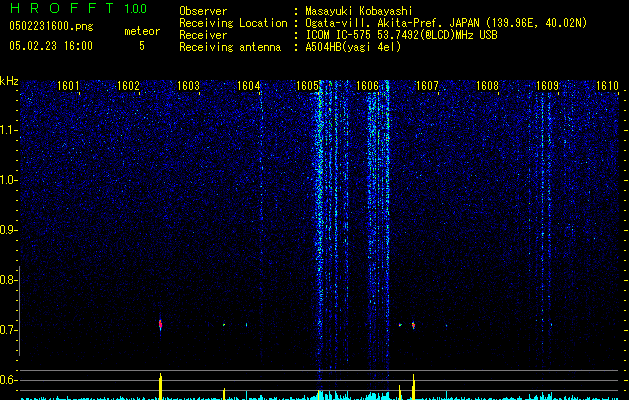The image size is (629, 400).
Task: Click the 'meteor' count label
Action: pyautogui.click(x=142, y=31)
